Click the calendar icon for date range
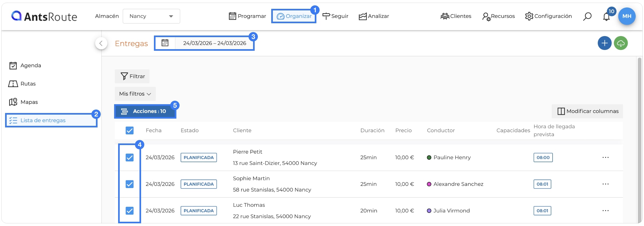Image resolution: width=644 pixels, height=226 pixels. pos(165,43)
